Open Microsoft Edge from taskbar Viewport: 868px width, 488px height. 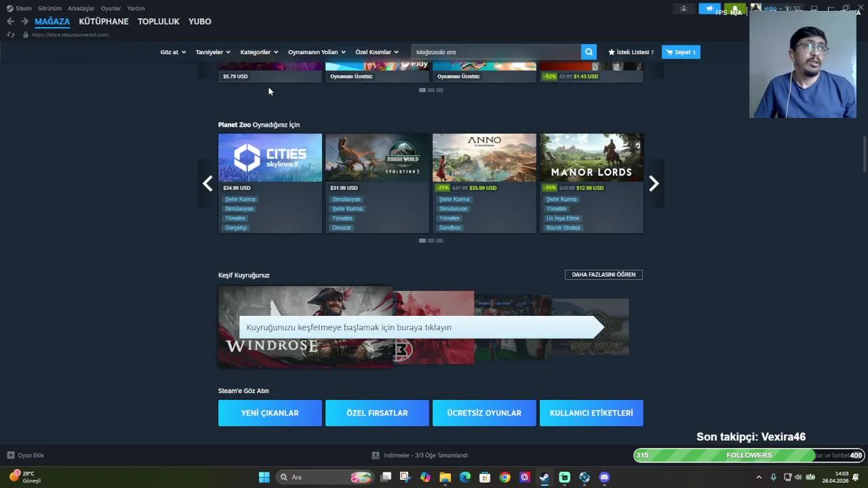tap(465, 477)
